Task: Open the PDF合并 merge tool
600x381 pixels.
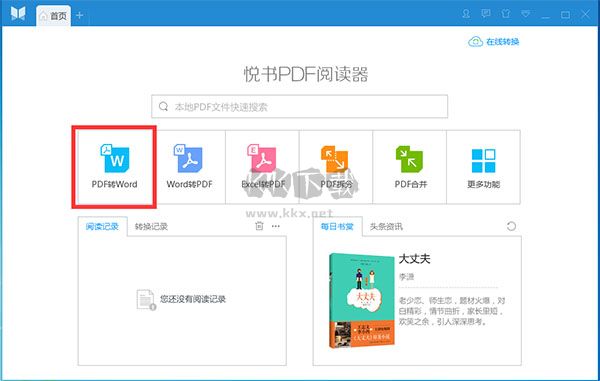Action: click(409, 167)
